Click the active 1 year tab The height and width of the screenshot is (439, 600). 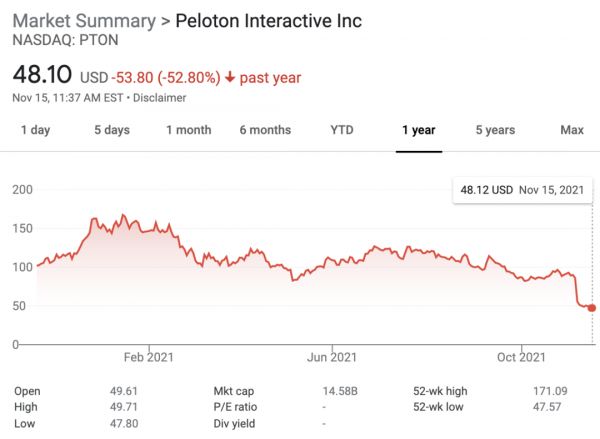[x=418, y=130]
